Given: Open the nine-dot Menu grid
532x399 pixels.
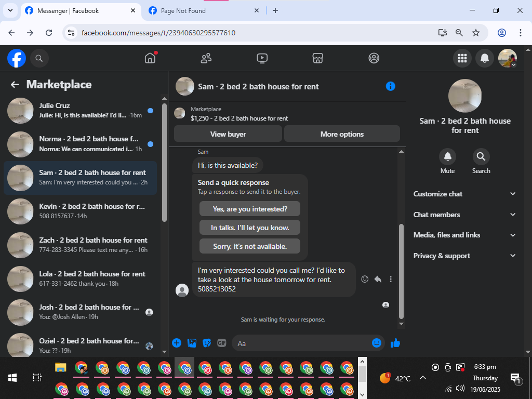Looking at the screenshot, I should click(462, 58).
